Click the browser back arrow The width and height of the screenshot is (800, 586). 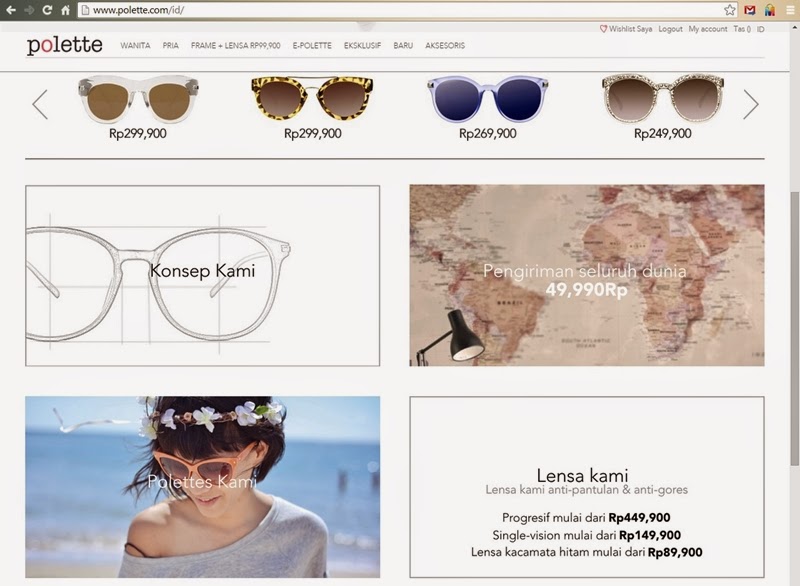(11, 10)
